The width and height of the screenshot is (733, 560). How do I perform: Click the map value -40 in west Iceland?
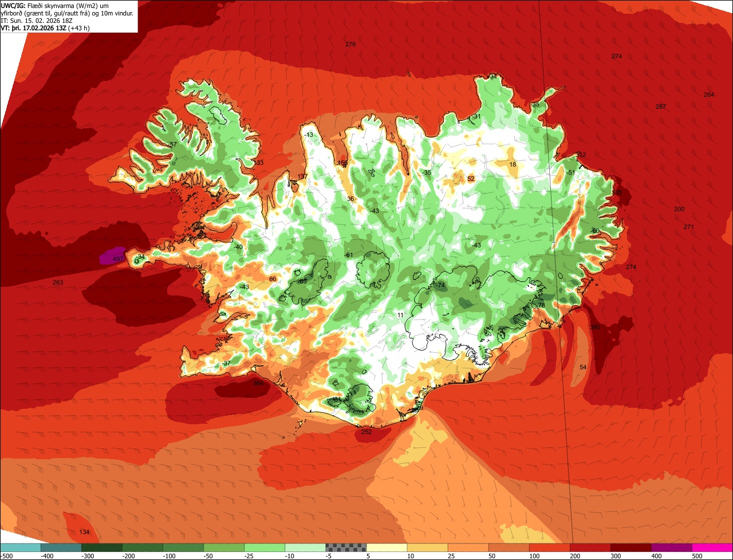click(x=238, y=247)
